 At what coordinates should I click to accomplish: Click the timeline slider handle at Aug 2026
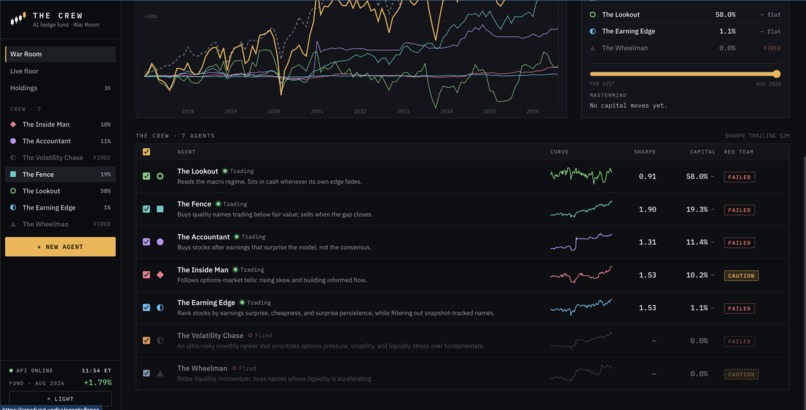776,74
